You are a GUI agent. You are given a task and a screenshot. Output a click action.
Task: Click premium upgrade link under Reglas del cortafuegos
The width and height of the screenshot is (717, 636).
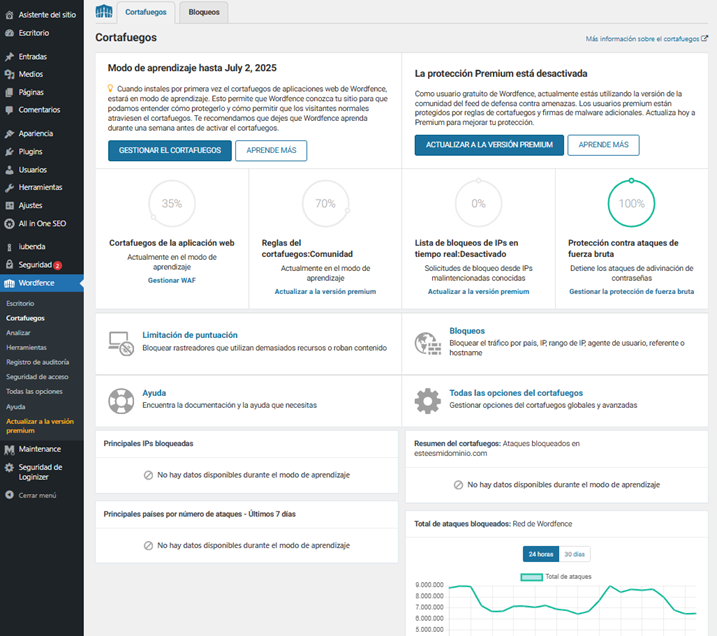pos(325,291)
